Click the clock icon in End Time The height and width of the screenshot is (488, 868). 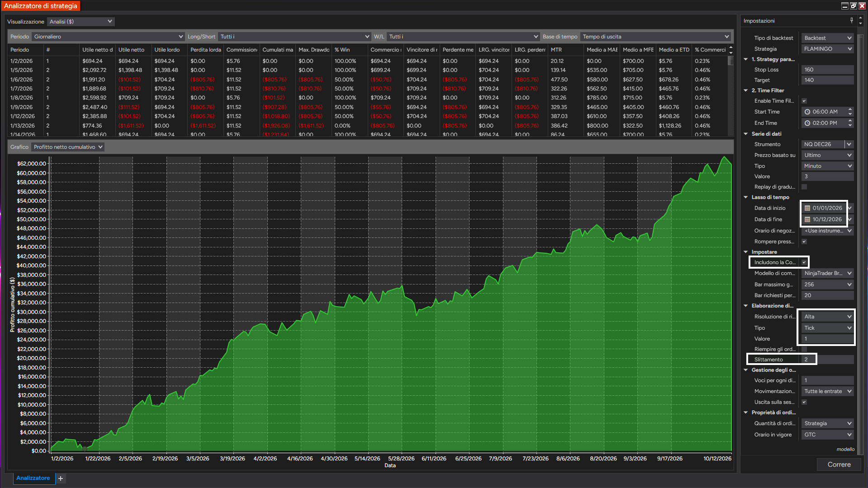(807, 123)
